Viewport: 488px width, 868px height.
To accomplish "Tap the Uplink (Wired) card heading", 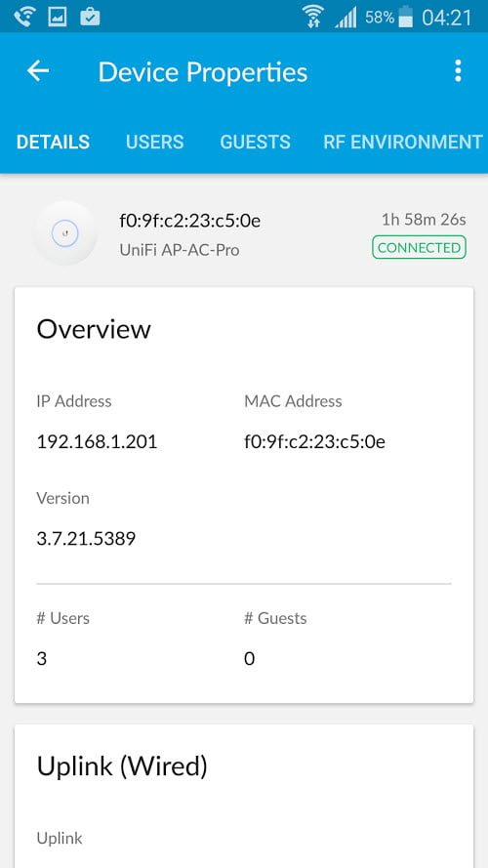I will coord(122,767).
